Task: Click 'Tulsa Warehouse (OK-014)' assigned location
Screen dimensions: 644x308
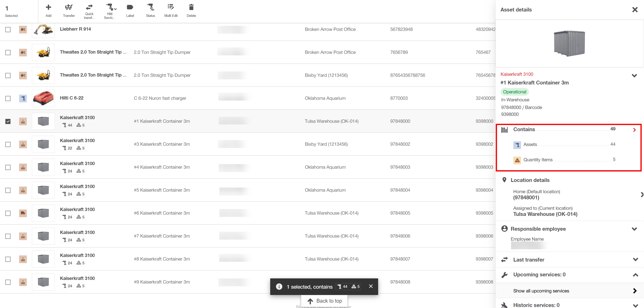Action: [545, 214]
